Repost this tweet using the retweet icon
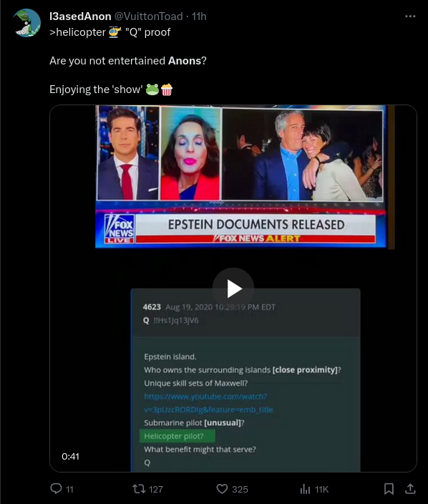Viewport: 428px width, 504px height. (x=139, y=489)
